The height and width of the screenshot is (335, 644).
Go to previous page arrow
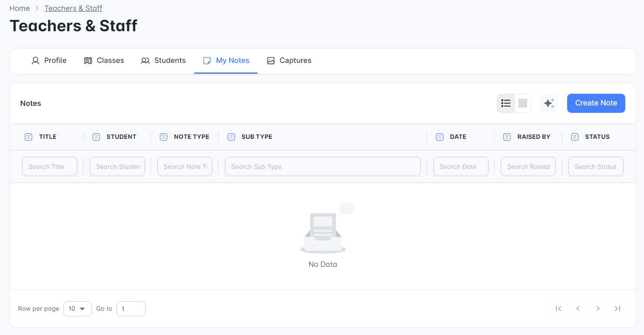coord(578,309)
